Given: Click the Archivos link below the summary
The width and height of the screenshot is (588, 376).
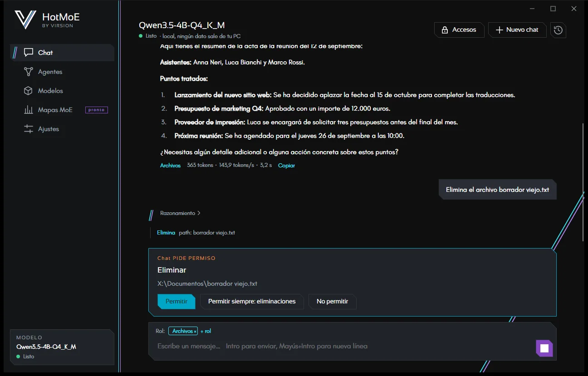Looking at the screenshot, I should tap(170, 166).
